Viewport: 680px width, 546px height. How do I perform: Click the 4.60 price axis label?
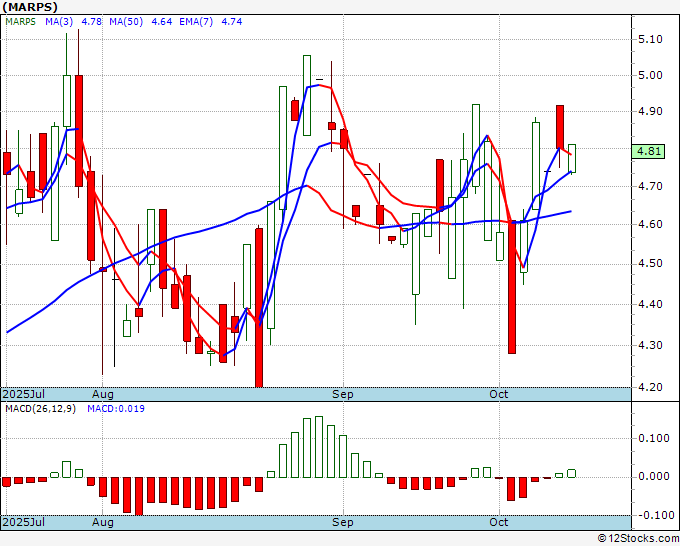(x=651, y=224)
